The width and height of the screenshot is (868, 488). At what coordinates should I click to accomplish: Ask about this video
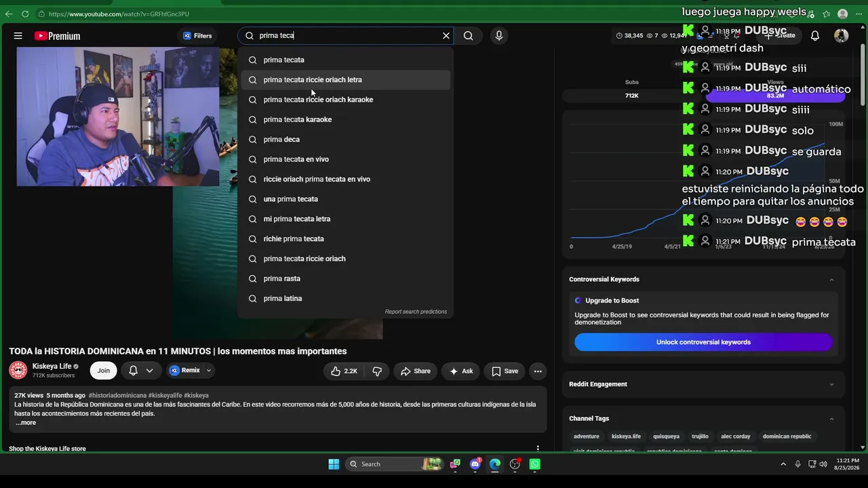coord(461,371)
